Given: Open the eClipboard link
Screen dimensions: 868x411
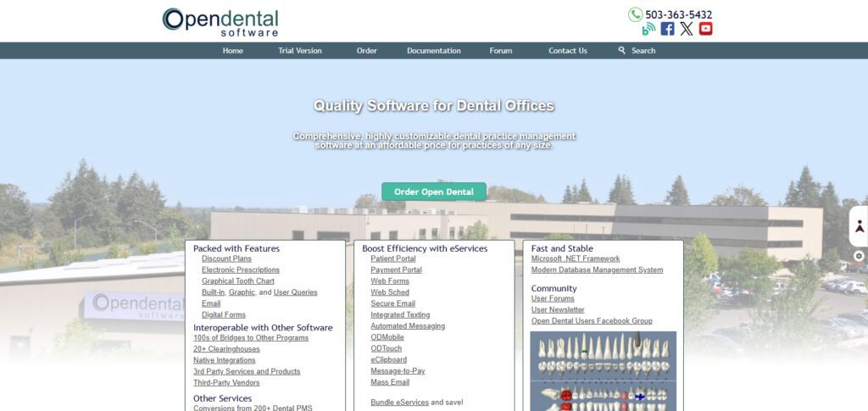Looking at the screenshot, I should [x=388, y=359].
